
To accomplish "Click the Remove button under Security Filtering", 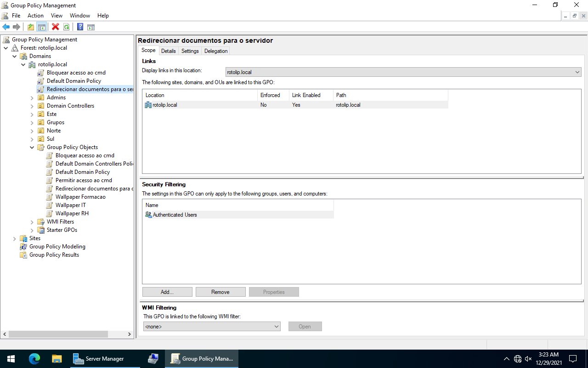I will 220,292.
